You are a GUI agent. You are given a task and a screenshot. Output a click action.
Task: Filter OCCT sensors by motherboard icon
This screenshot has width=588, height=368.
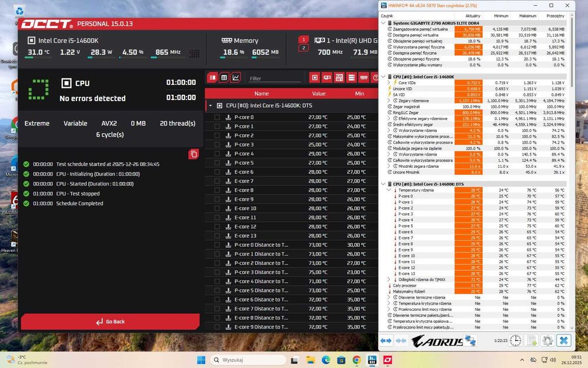tap(339, 78)
